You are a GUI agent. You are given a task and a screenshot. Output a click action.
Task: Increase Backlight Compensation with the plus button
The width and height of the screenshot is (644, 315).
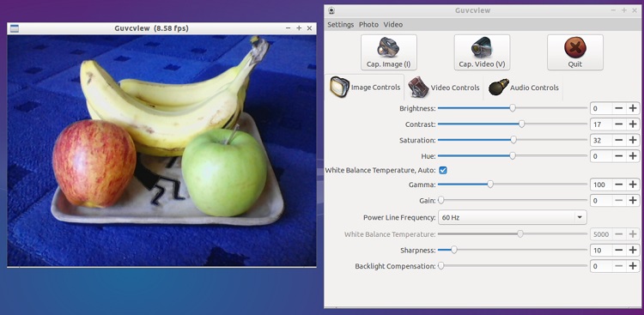[633, 266]
